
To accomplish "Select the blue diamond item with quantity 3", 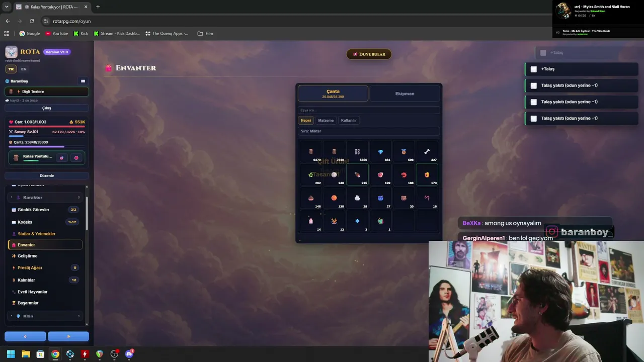I will pyautogui.click(x=357, y=221).
